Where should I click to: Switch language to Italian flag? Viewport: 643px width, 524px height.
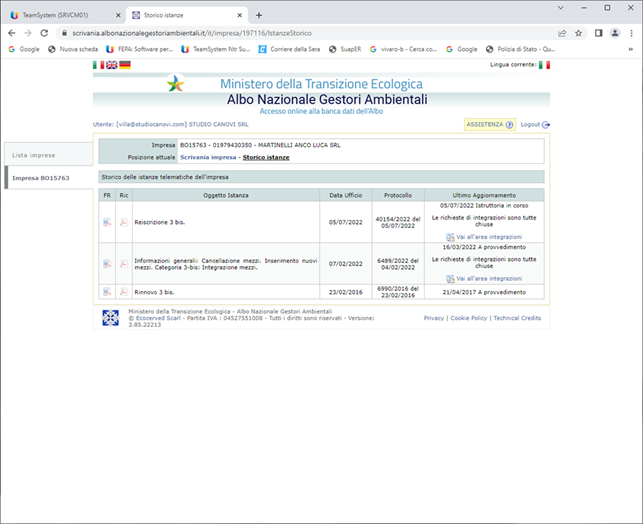[x=98, y=65]
